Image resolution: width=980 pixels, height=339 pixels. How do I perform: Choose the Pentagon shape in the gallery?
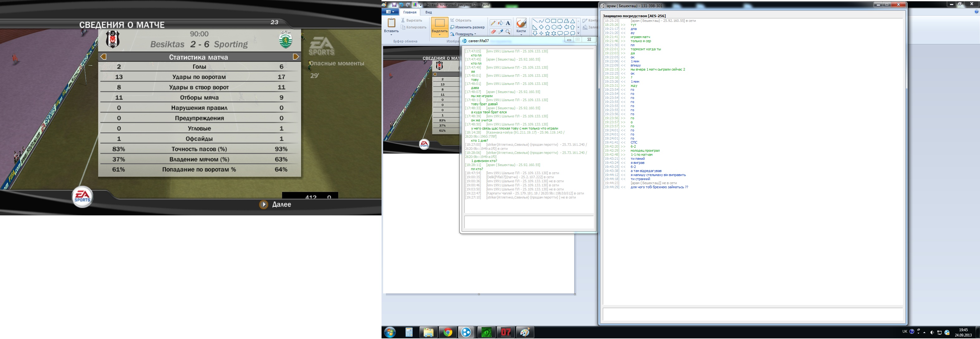(548, 27)
